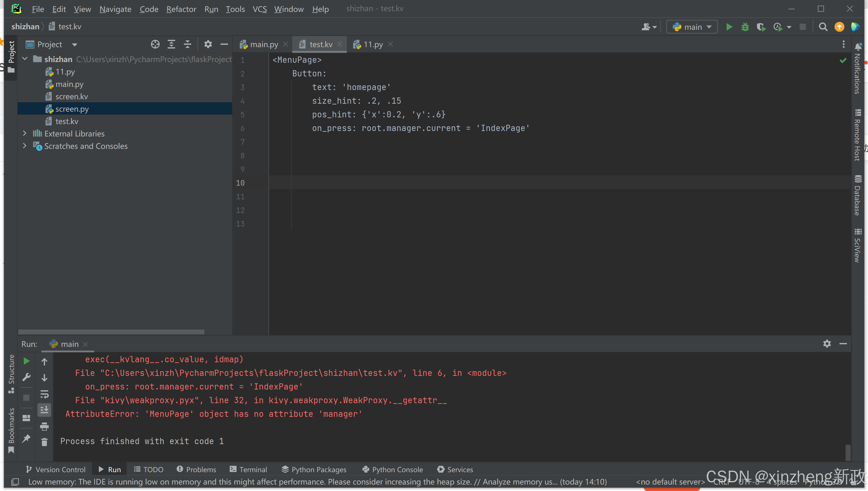Expand the External Libraries node
The image size is (868, 491).
point(25,133)
